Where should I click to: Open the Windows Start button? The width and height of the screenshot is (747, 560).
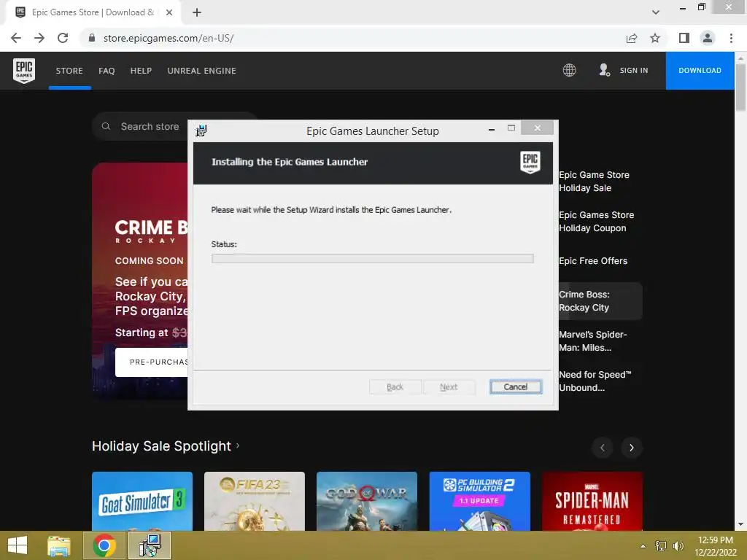pyautogui.click(x=18, y=545)
